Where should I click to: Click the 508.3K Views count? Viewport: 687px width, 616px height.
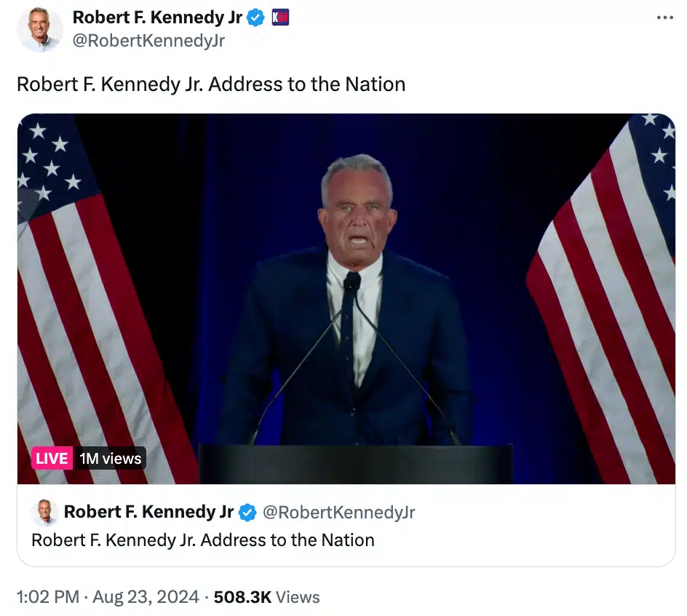[266, 597]
